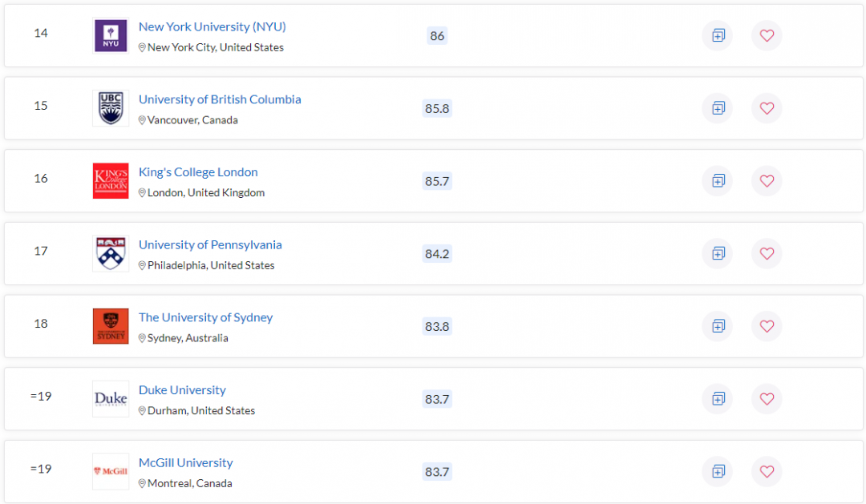Open University of British Columbia page link

pos(220,99)
